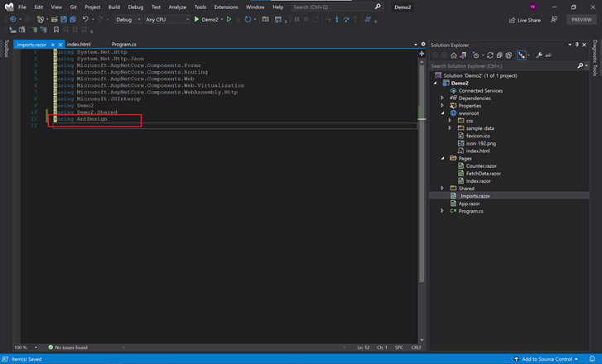Viewport: 602px width, 364px height.
Task: Click the Solution Explorer Properties wrench icon
Action: 540,55
